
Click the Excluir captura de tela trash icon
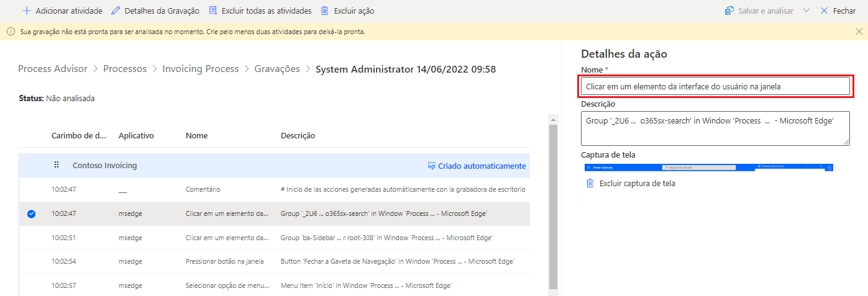(x=590, y=183)
